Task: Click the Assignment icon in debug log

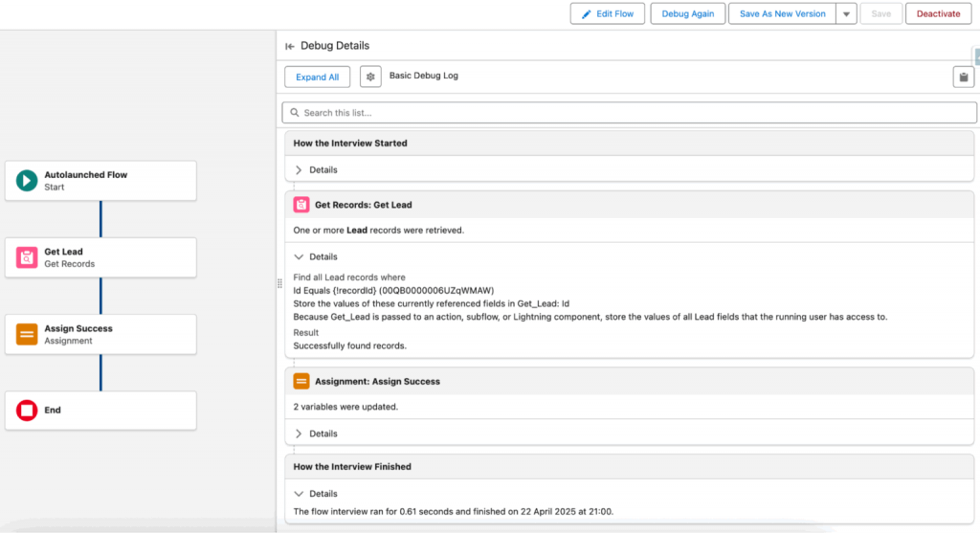Action: [x=301, y=381]
